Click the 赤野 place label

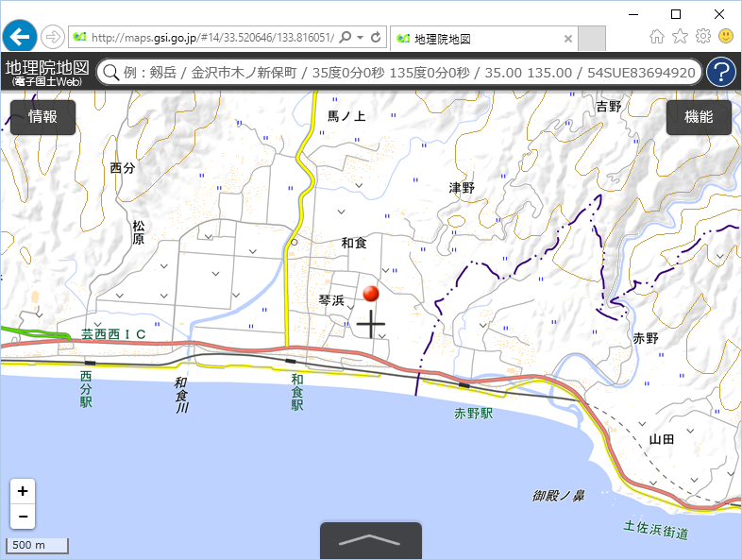pyautogui.click(x=646, y=338)
